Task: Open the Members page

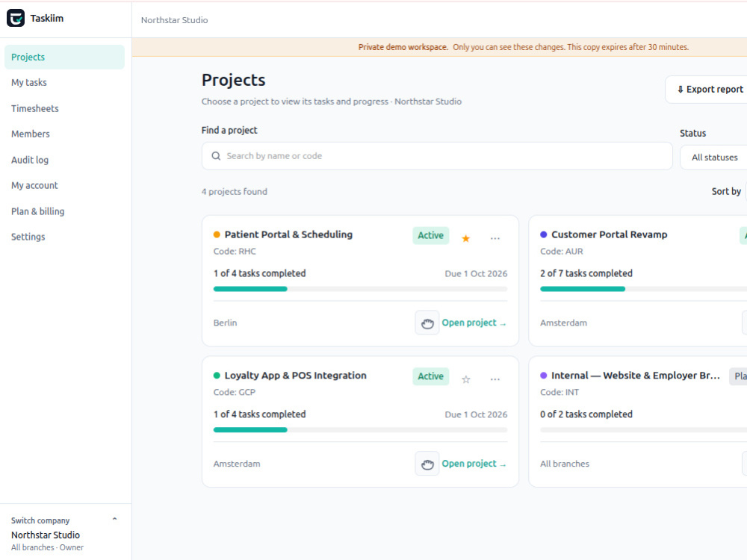Action: [31, 134]
